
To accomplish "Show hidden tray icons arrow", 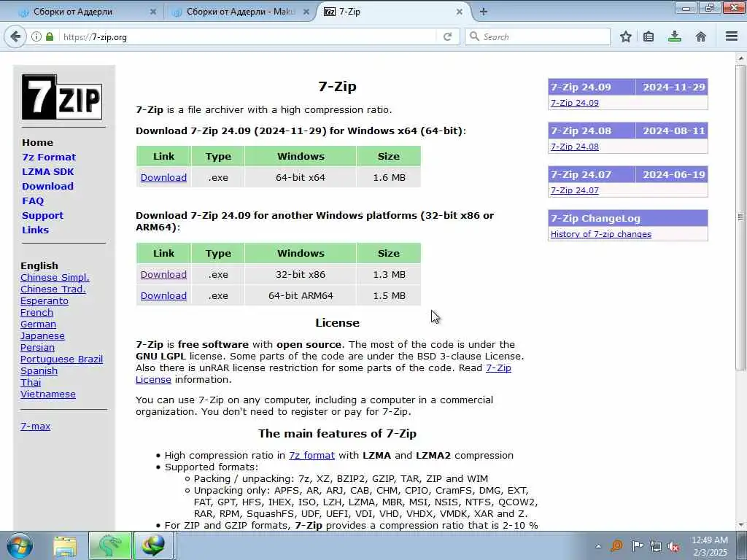I will click(x=598, y=546).
